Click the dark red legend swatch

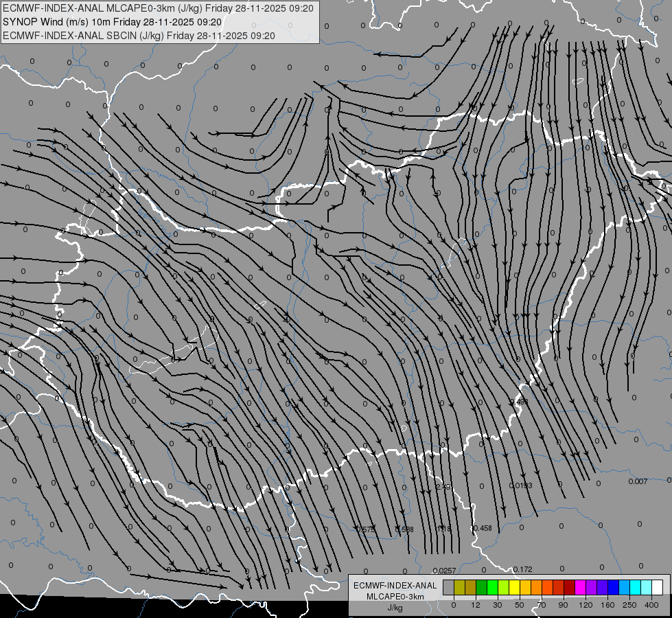pos(570,587)
